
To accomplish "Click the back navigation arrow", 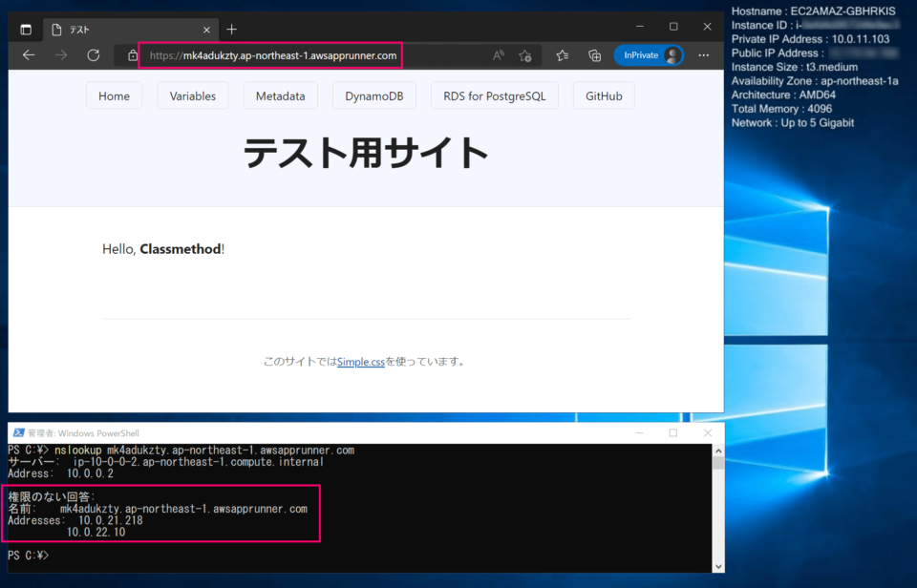I will 28,55.
